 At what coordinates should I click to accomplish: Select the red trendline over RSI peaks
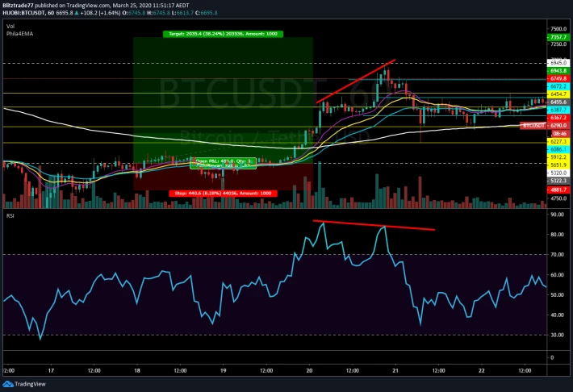374,225
